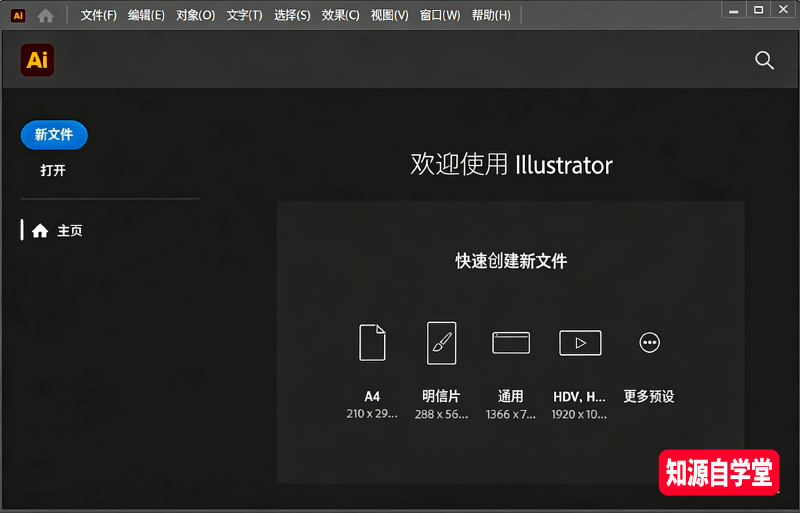Click the 快速创建新文件 heading
This screenshot has width=800, height=513.
[x=511, y=261]
